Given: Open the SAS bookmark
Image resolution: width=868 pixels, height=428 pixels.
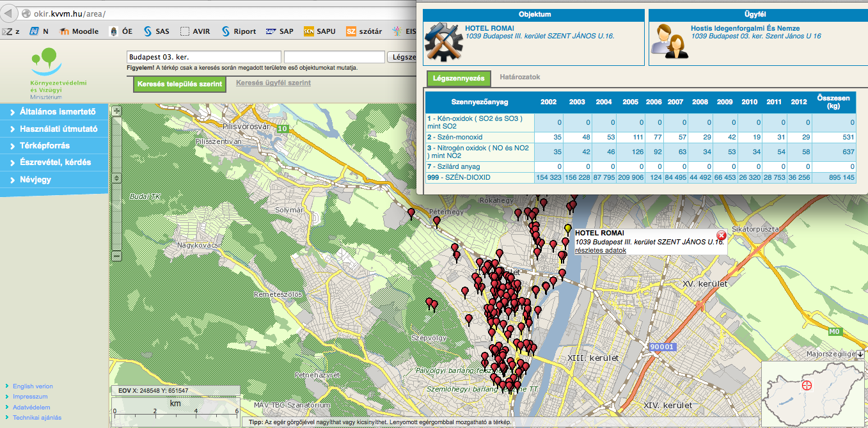Looking at the screenshot, I should pyautogui.click(x=157, y=31).
